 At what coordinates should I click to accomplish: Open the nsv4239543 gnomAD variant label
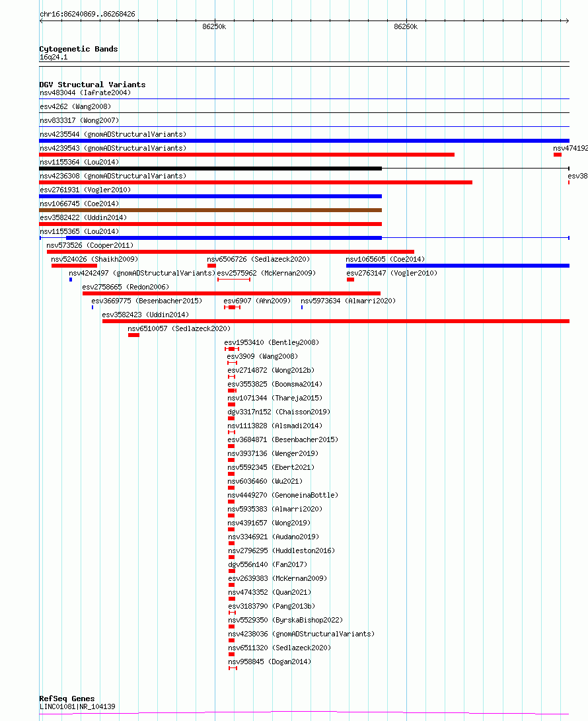pyautogui.click(x=113, y=148)
